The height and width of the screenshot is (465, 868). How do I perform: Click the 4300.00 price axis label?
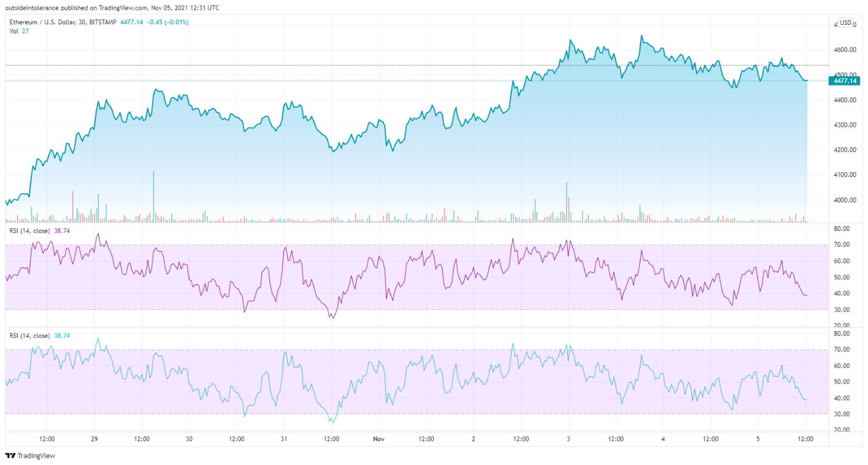pos(844,125)
